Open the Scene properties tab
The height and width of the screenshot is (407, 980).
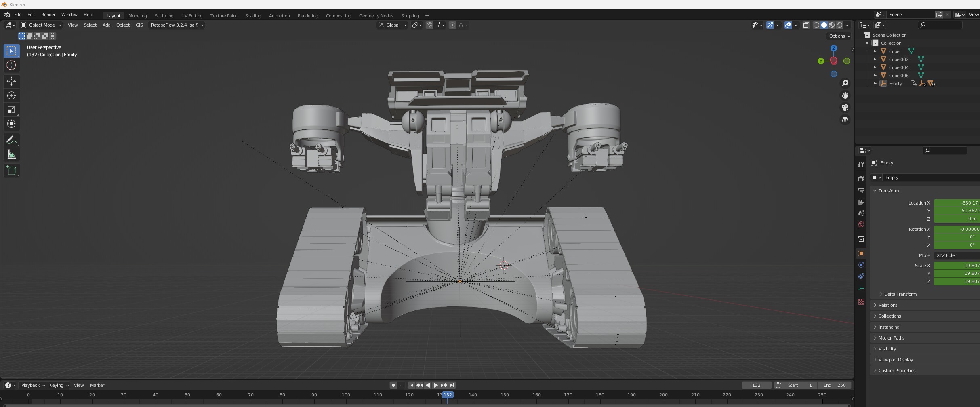pos(861,213)
